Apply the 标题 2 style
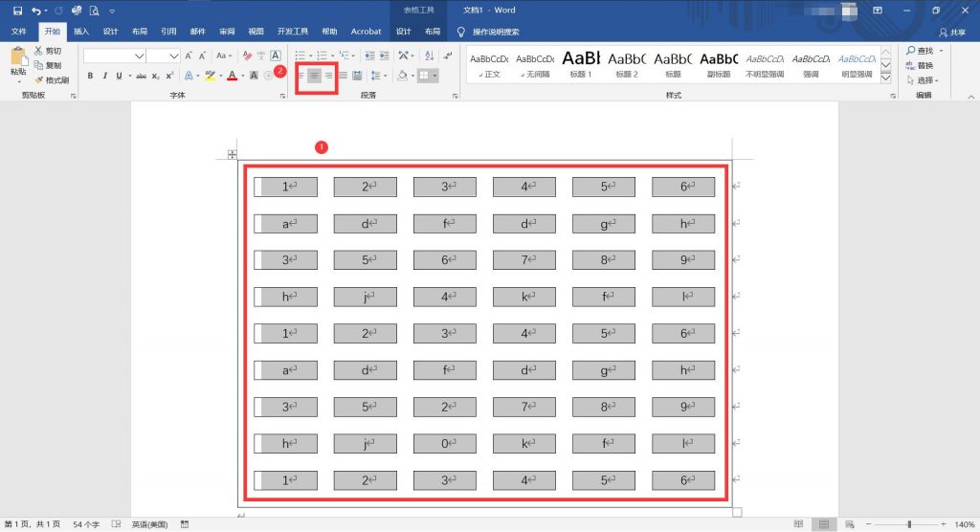Viewport: 980px width, 532px height. [x=627, y=64]
